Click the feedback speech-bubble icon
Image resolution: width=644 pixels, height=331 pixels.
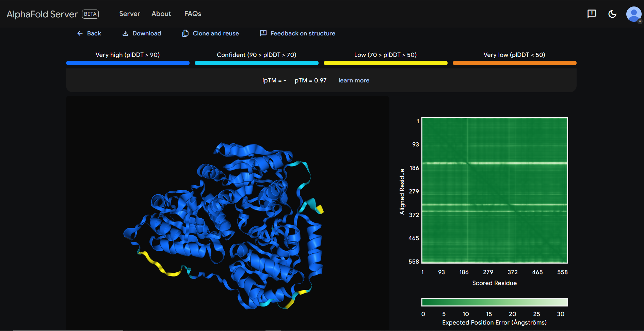pyautogui.click(x=263, y=33)
